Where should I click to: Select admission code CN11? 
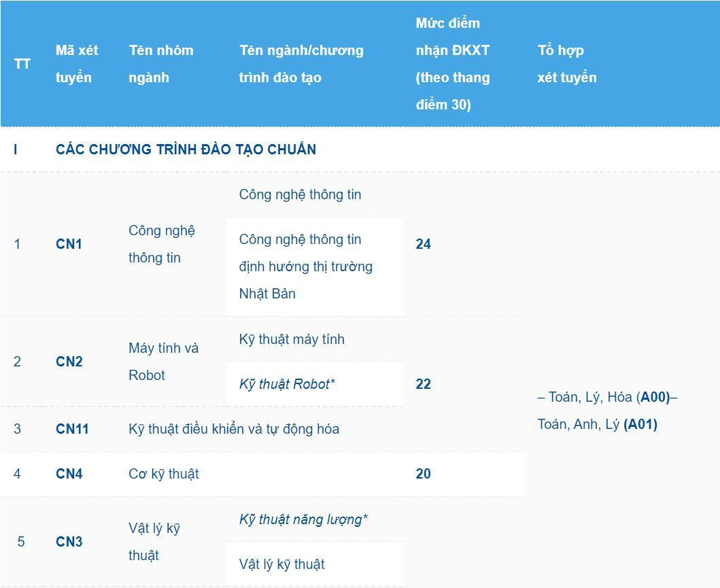pyautogui.click(x=72, y=429)
